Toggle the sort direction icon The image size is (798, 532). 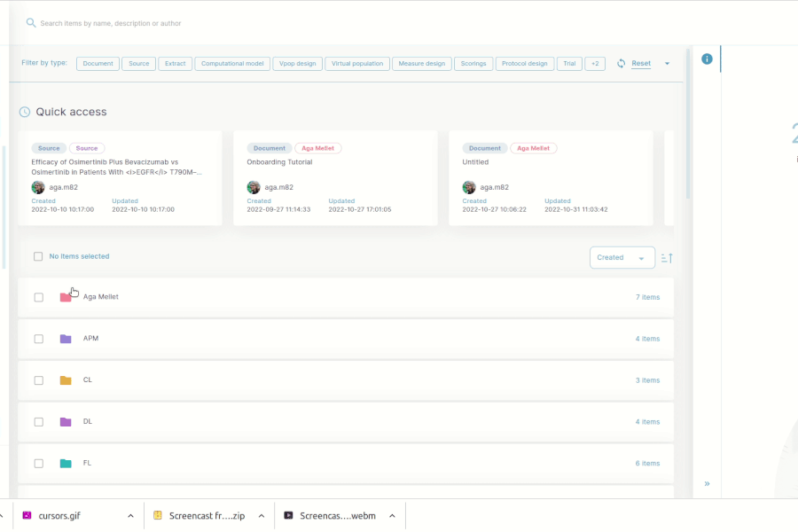coord(667,258)
